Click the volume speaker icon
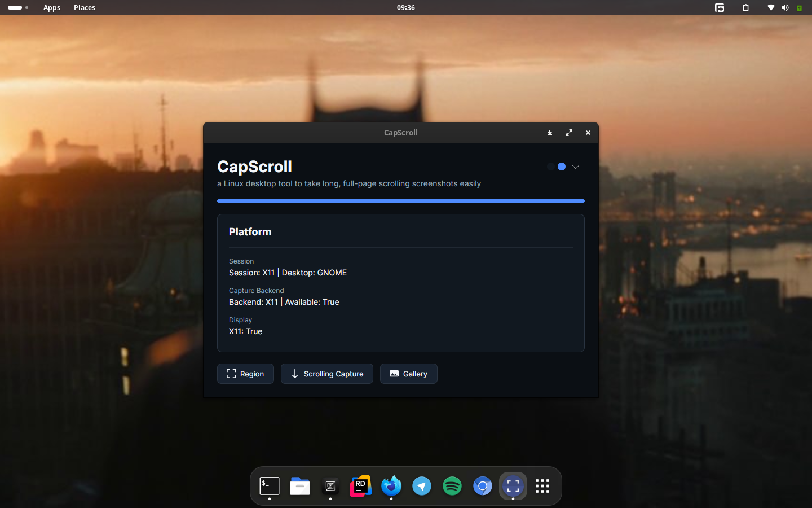The image size is (812, 508). (x=785, y=7)
